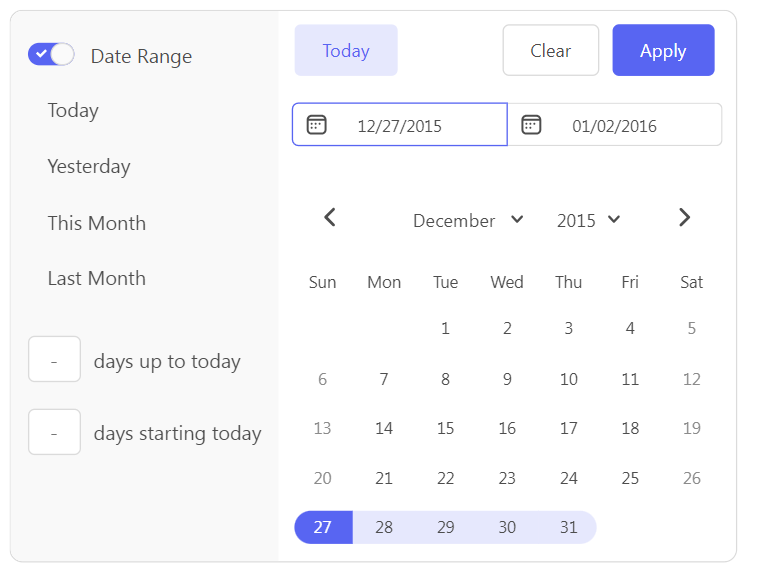Viewport: 761px width, 583px height.
Task: Open the December month dropdown
Action: click(468, 220)
